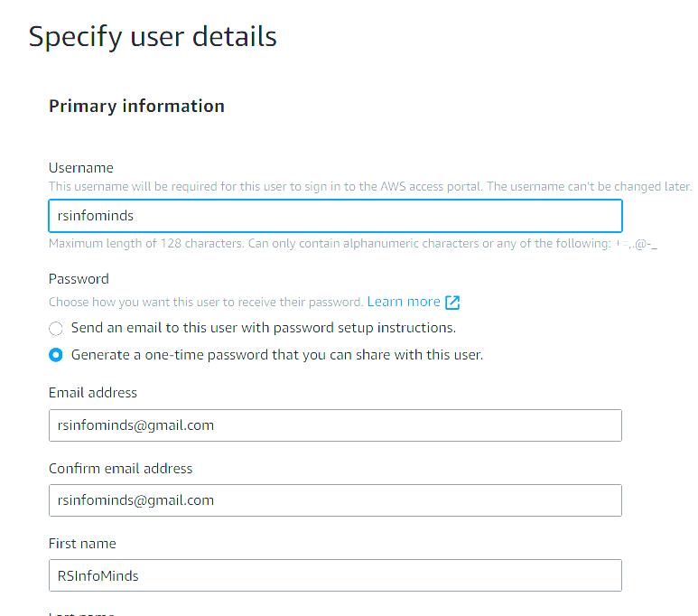Focus the First name input field
This screenshot has height=616, width=698.
coord(335,575)
